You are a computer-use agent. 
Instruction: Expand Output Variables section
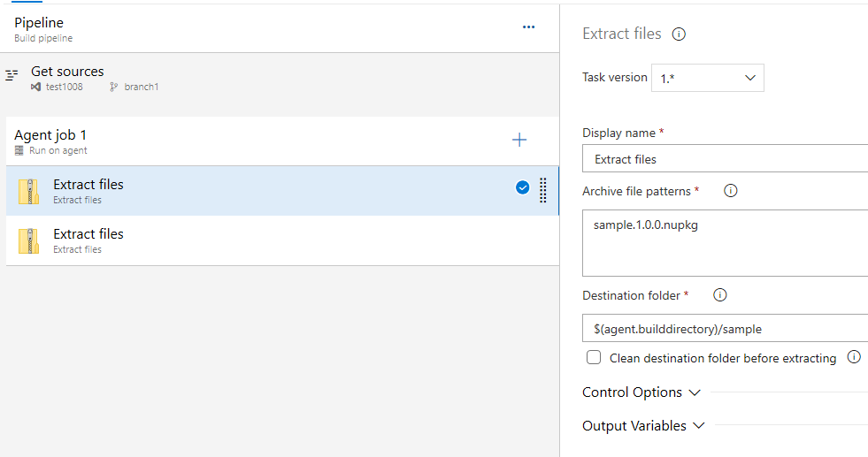(x=642, y=426)
